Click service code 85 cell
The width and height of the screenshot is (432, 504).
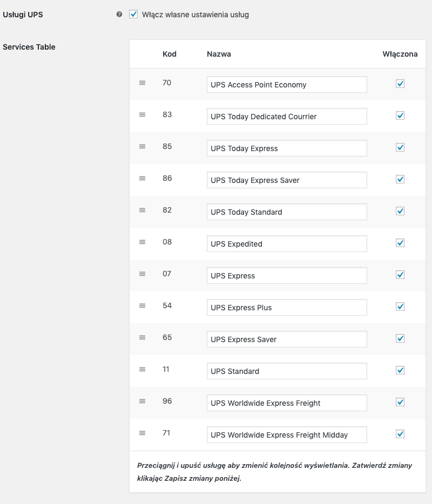[167, 146]
